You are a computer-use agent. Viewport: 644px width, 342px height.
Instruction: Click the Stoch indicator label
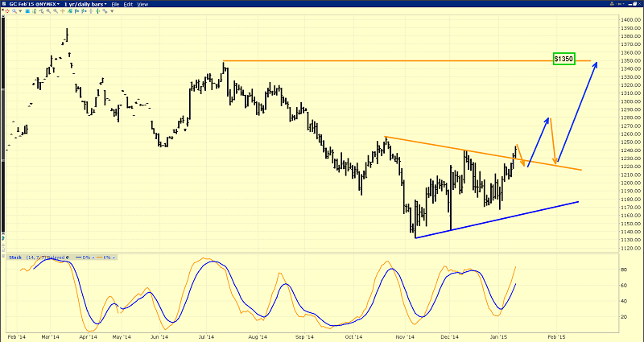[x=15, y=258]
